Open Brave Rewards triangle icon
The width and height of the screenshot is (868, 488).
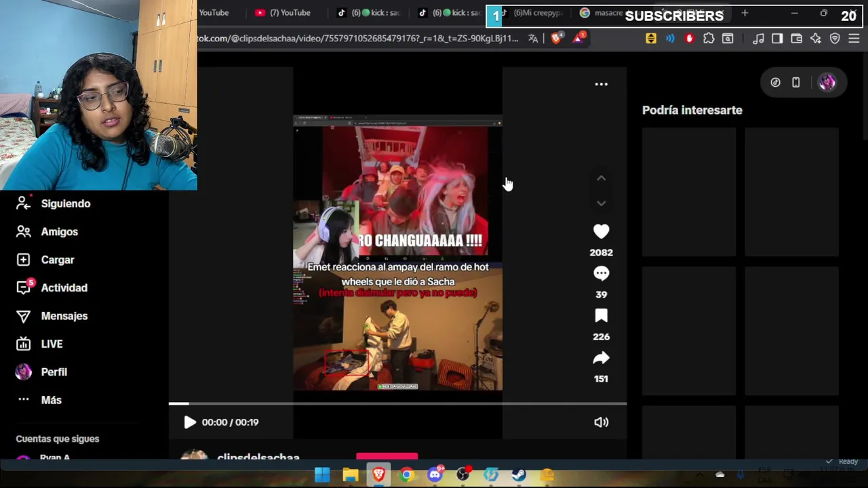578,39
